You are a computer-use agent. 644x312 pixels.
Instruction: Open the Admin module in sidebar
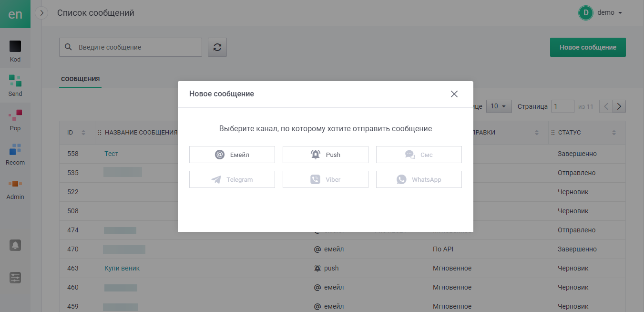[x=15, y=189]
